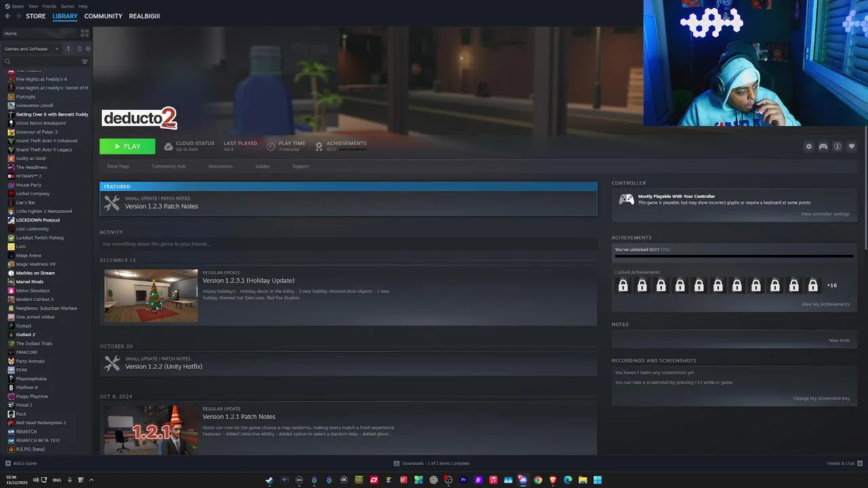Image resolution: width=868 pixels, height=488 pixels.
Task: Open Discord from the taskbar
Action: pos(523,480)
